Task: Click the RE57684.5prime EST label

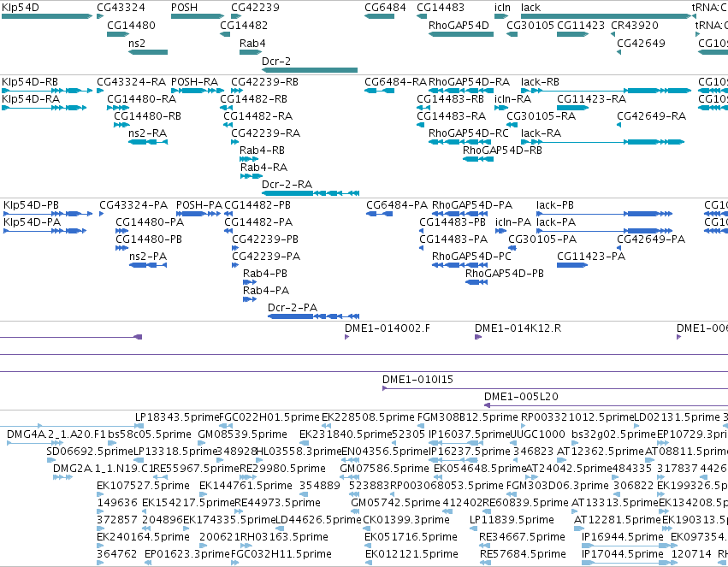Action: tap(524, 554)
